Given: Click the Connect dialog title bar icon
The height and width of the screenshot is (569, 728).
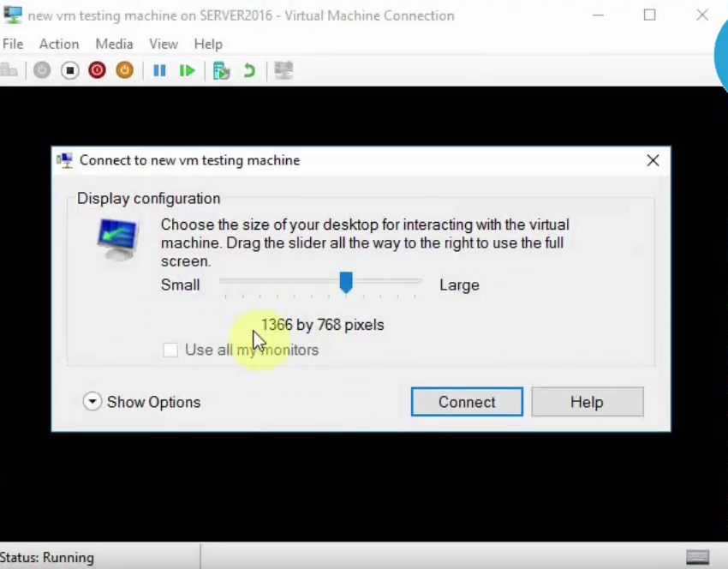Looking at the screenshot, I should pos(64,161).
